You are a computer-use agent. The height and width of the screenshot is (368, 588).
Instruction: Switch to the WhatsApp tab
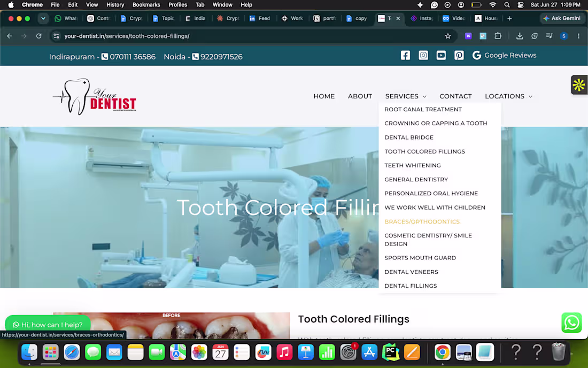pyautogui.click(x=66, y=18)
